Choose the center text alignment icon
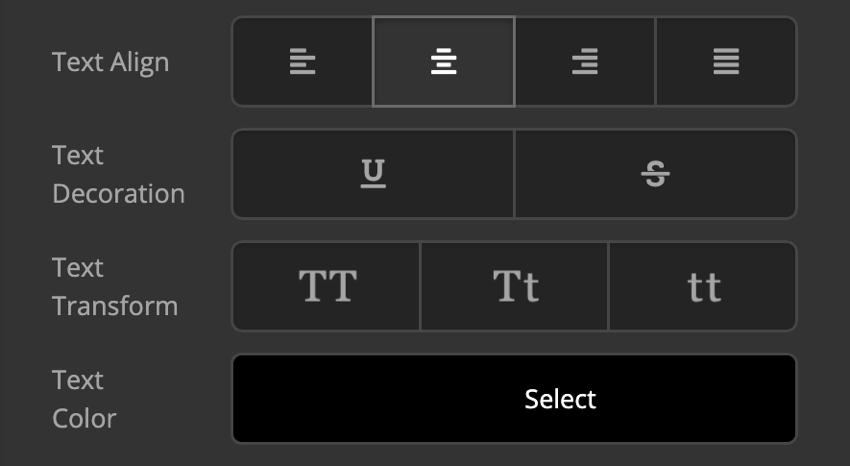 point(444,62)
